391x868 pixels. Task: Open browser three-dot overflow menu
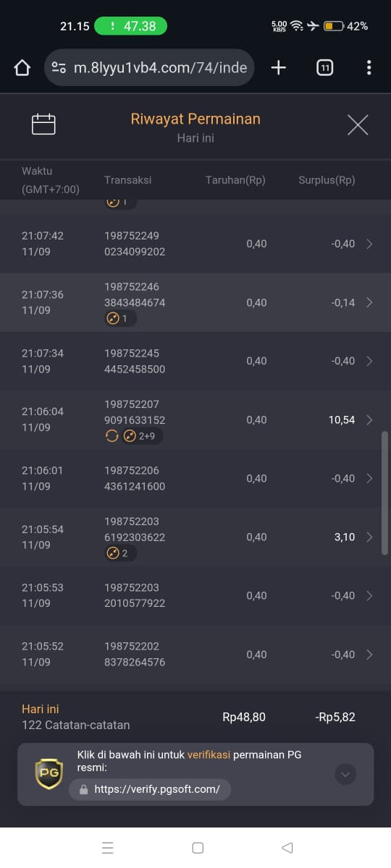(369, 68)
